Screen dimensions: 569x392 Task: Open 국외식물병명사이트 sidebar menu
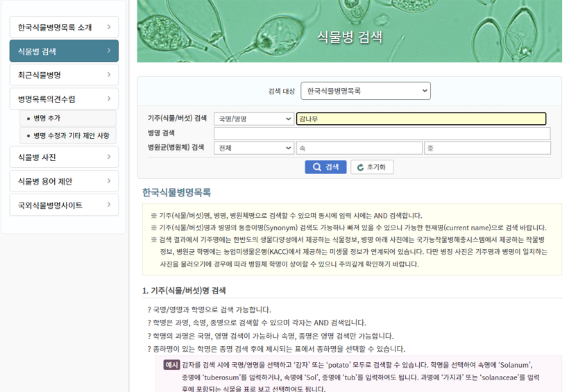tap(64, 205)
